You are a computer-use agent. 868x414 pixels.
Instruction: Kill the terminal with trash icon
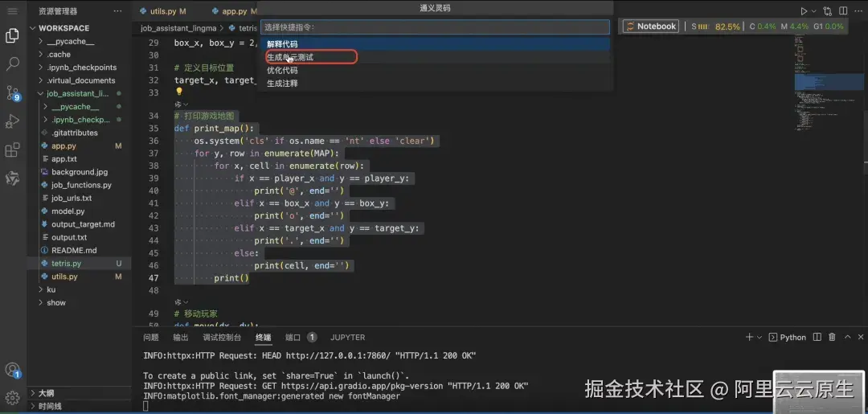coord(832,337)
